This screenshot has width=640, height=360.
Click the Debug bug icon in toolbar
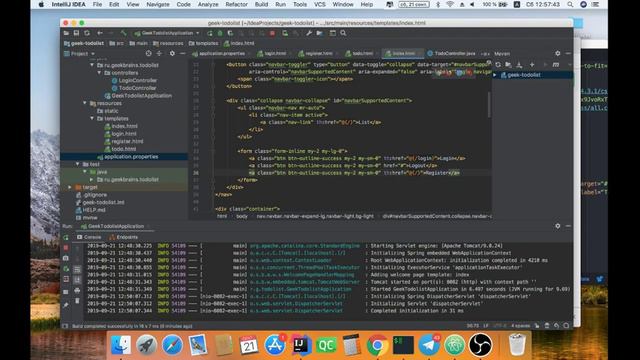click(220, 33)
